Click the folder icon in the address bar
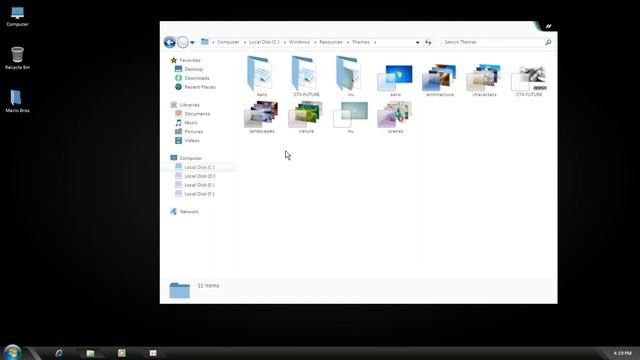The image size is (640, 360). coord(204,42)
